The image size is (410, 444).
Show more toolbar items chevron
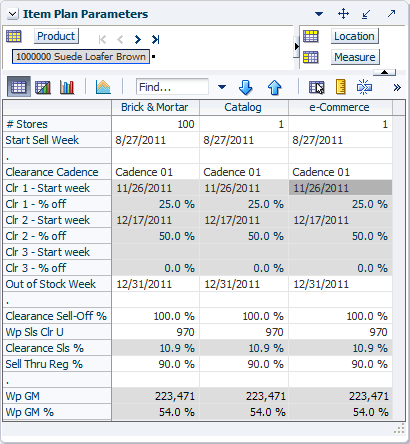397,88
